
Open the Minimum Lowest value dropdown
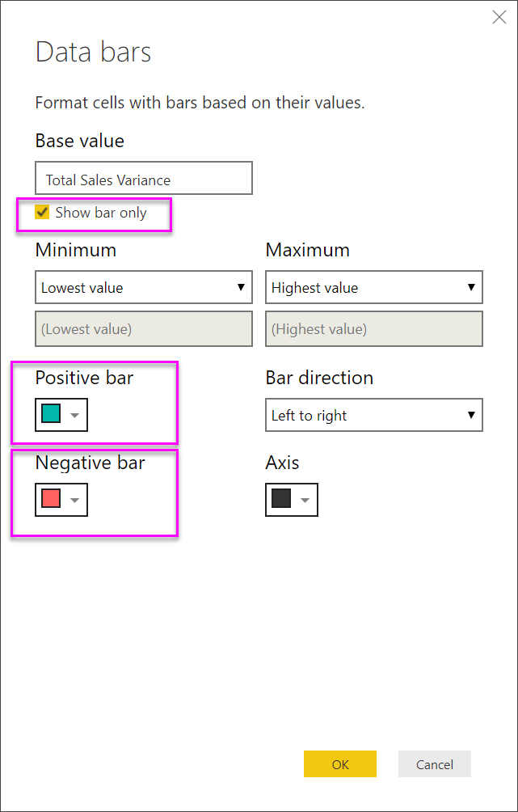click(144, 287)
